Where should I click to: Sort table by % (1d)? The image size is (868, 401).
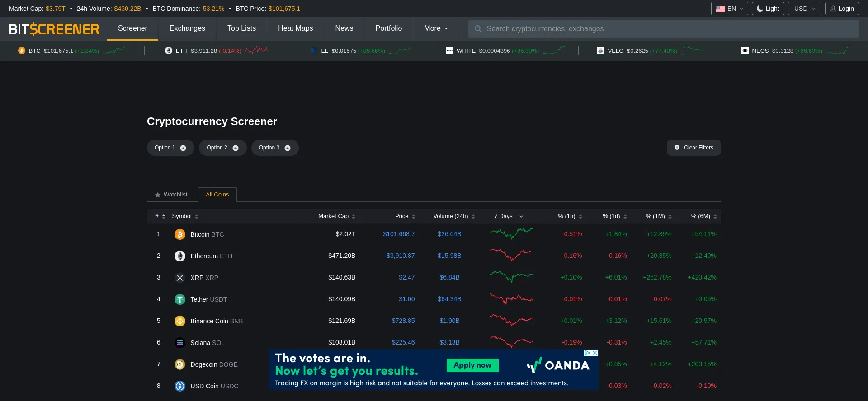[x=615, y=216]
